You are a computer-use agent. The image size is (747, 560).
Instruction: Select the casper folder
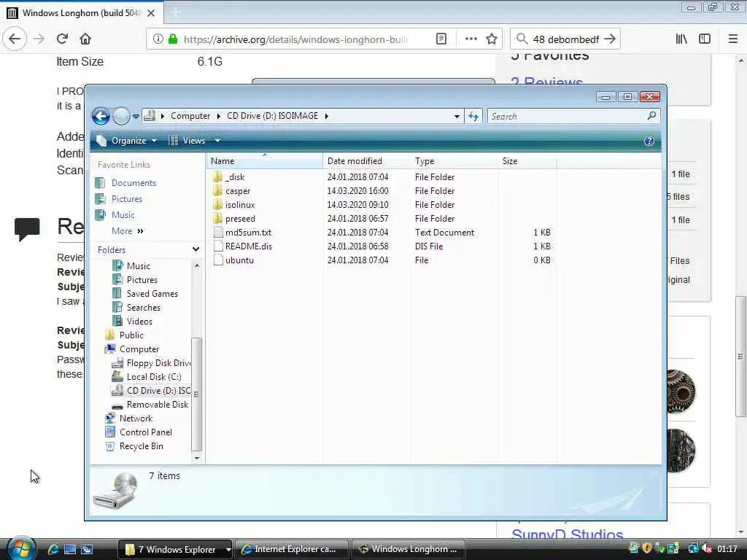click(x=232, y=191)
